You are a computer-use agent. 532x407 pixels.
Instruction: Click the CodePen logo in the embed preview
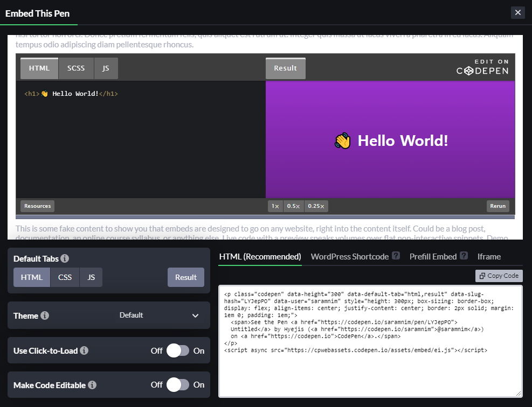[x=482, y=71]
